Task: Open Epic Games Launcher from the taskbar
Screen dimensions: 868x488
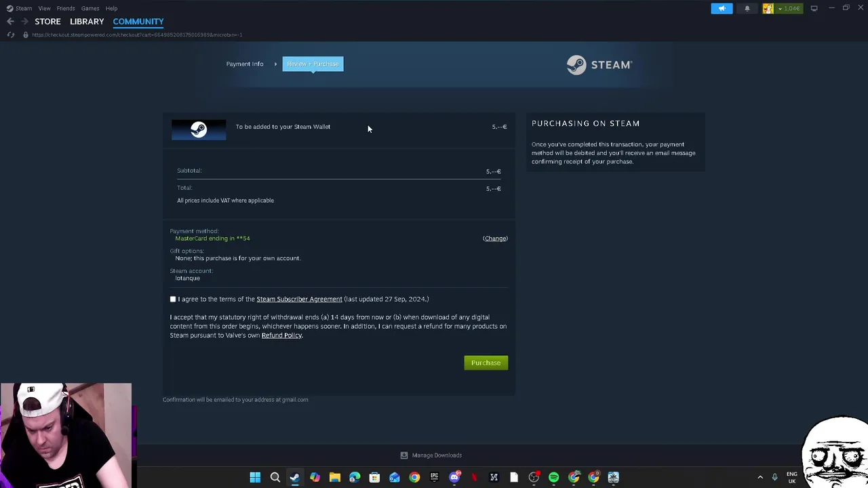Action: click(434, 477)
